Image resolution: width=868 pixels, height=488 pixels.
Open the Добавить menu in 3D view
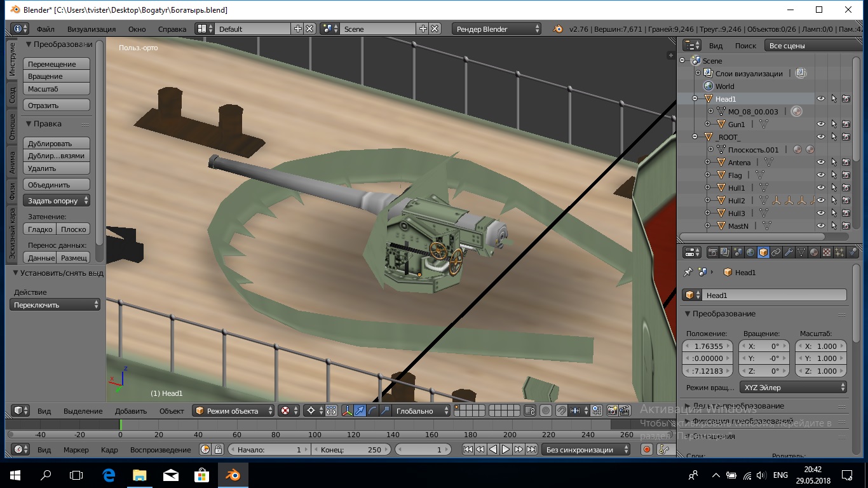pos(131,411)
